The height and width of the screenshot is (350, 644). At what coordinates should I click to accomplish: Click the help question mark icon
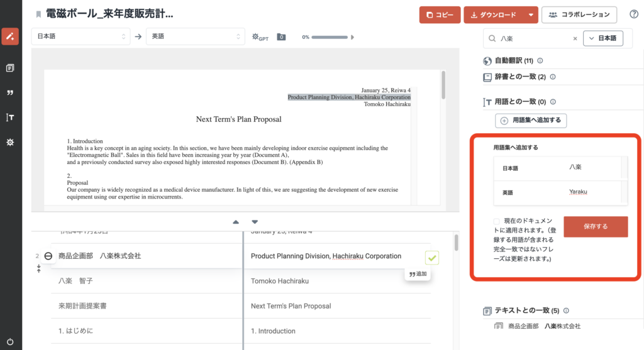pyautogui.click(x=633, y=14)
